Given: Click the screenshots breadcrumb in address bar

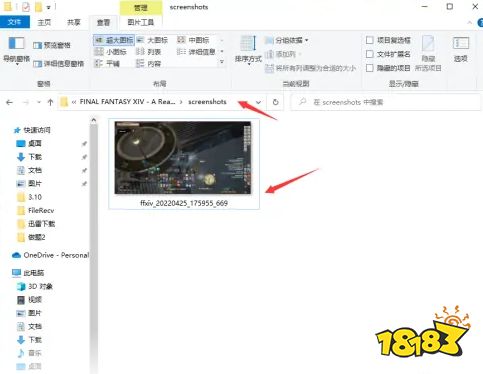Looking at the screenshot, I should (207, 102).
